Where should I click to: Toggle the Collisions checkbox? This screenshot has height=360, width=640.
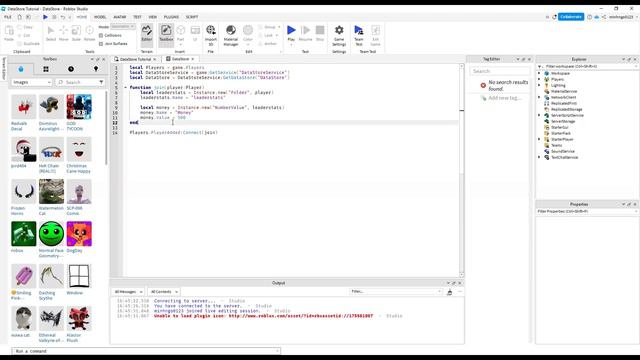coord(101,36)
